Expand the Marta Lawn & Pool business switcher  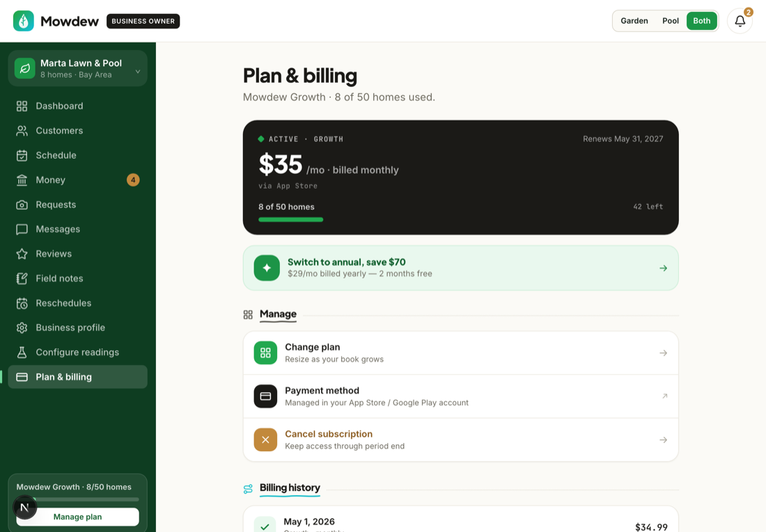click(x=78, y=68)
